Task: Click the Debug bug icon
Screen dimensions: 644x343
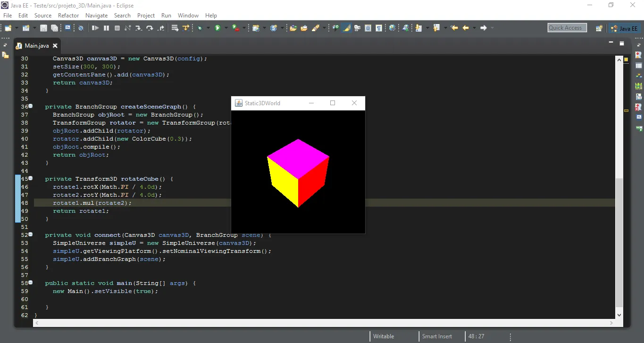Action: (200, 28)
